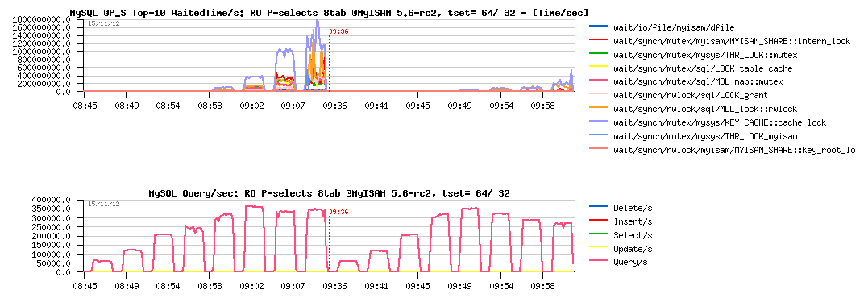Click legend label wait/synch/mutex/sql/MDL_map::mutex

coord(698,81)
